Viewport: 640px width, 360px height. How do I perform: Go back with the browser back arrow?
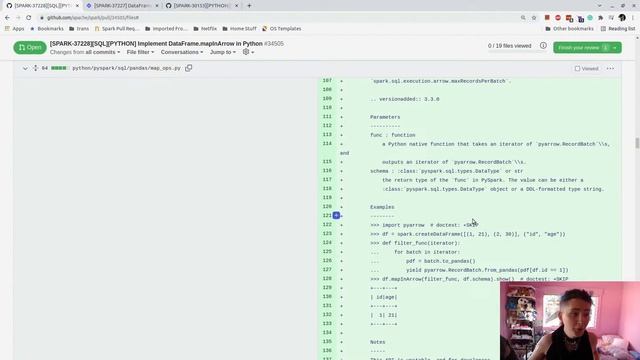pos(7,18)
